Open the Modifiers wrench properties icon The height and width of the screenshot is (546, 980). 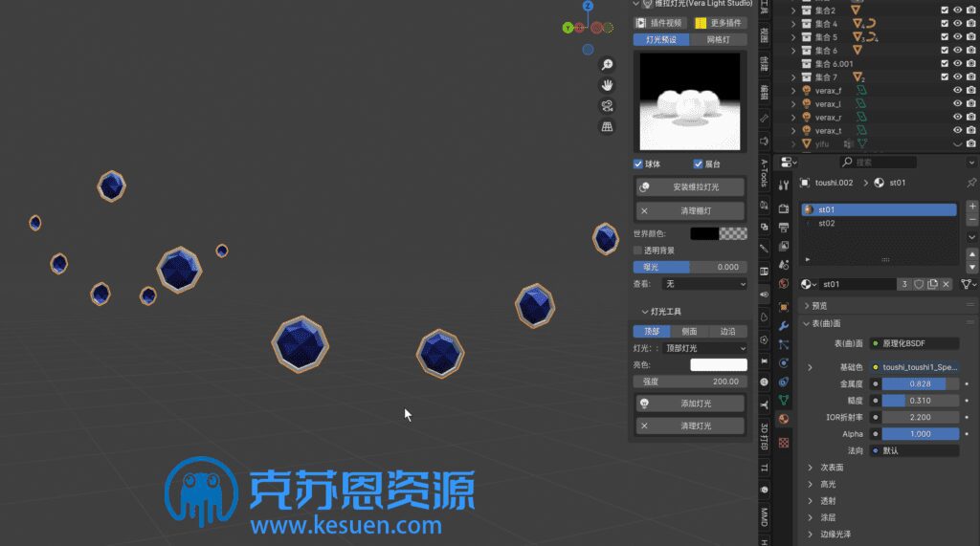pos(784,326)
